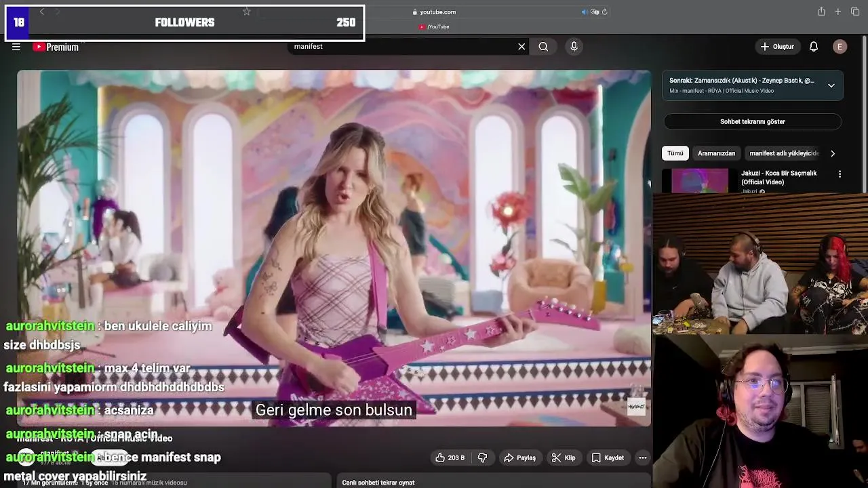This screenshot has width=868, height=488.
Task: Save video with Kaydet
Action: click(608, 457)
